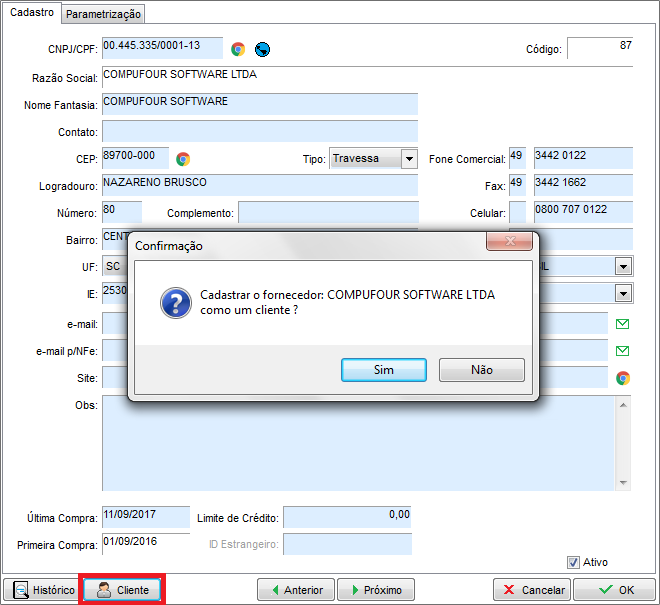
Task: Open the Histórico button
Action: coord(43,590)
